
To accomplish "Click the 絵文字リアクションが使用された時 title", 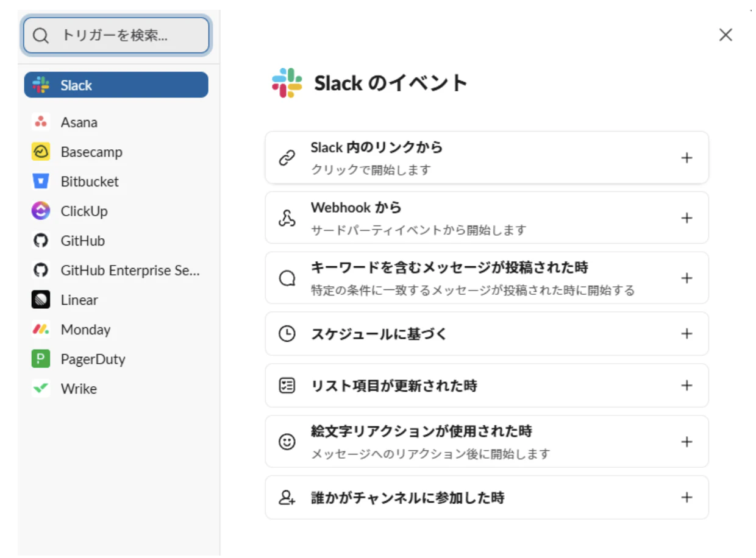I will 421,431.
